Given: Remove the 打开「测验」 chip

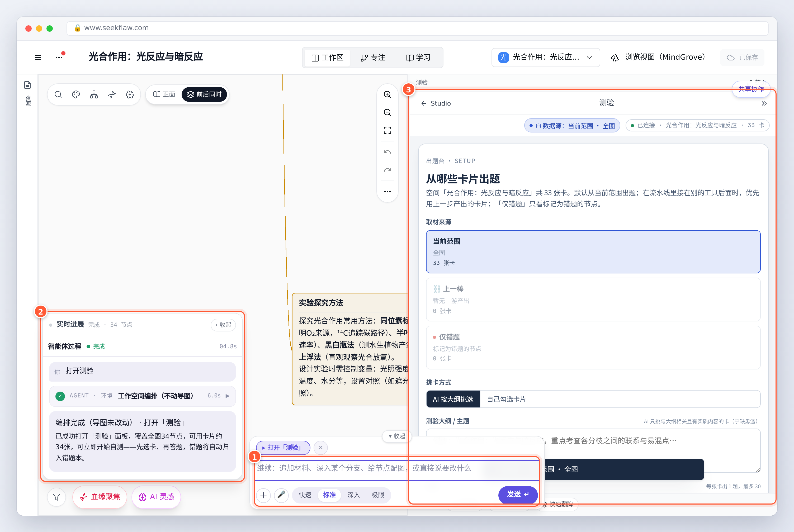Looking at the screenshot, I should coord(321,448).
